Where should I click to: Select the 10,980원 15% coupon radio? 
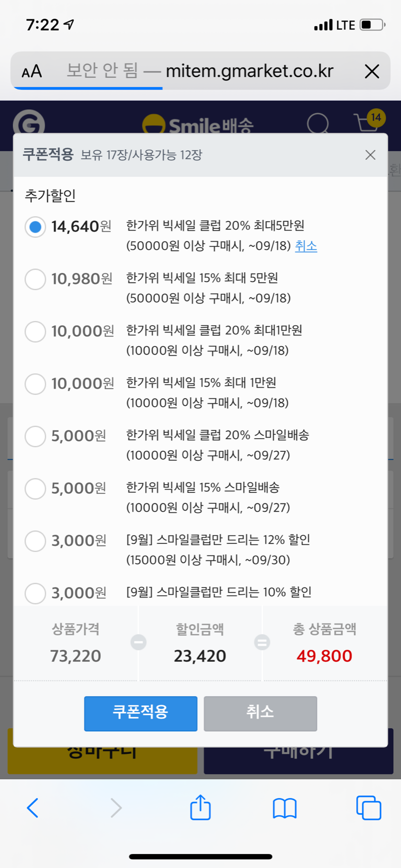(x=35, y=279)
